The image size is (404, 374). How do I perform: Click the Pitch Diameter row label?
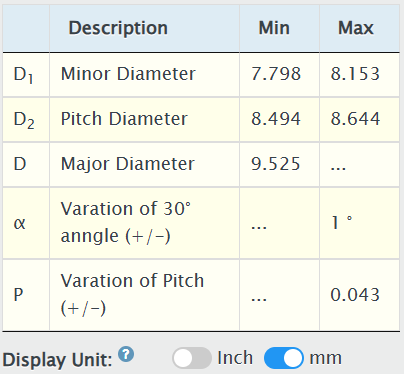tap(124, 119)
